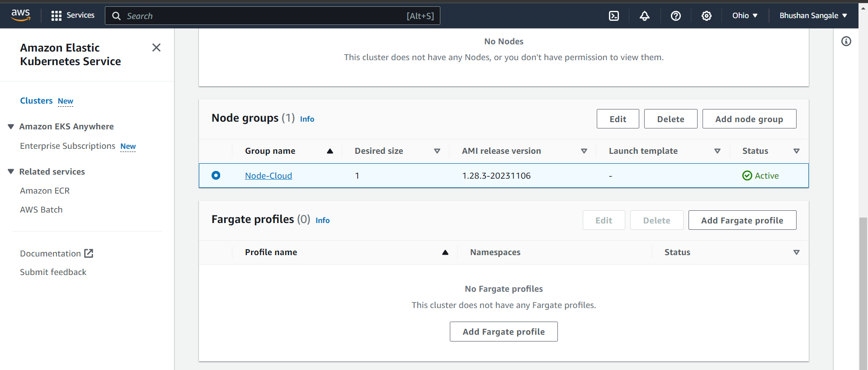Click the Delete node group button

(x=670, y=119)
